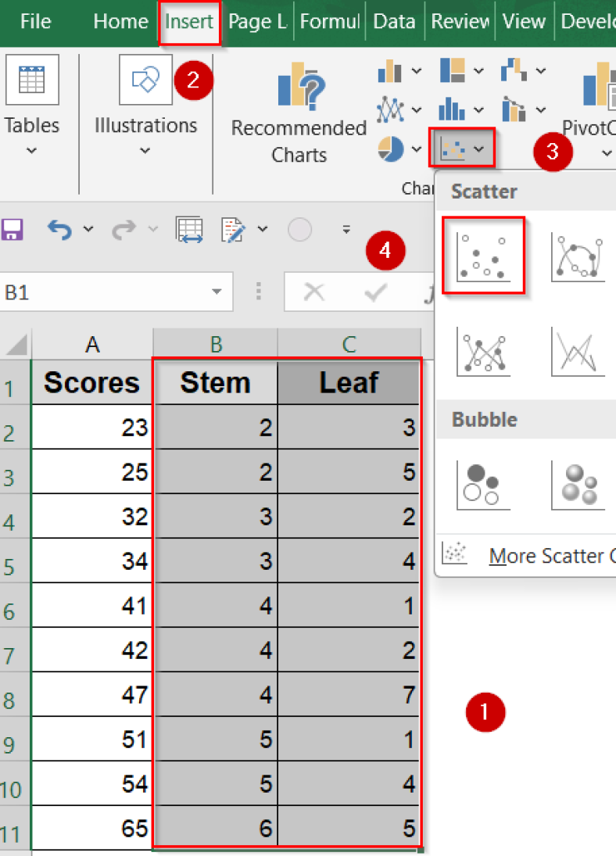Viewport: 616px width, 856px height.
Task: Open the Name Box dropdown arrow
Action: (217, 292)
